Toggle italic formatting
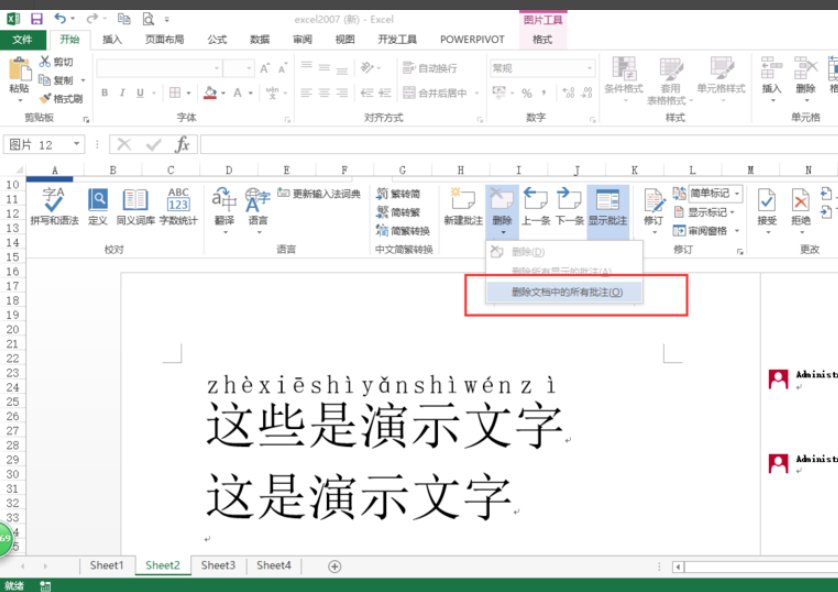838x592 pixels. tap(121, 92)
